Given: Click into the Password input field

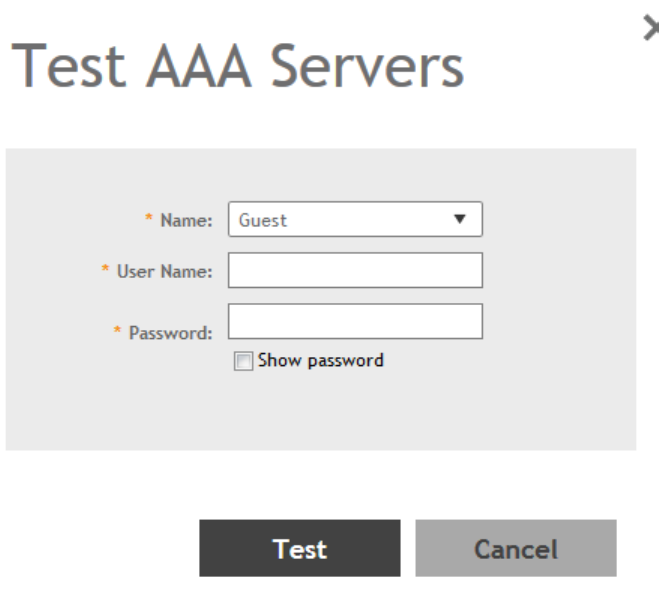Looking at the screenshot, I should coord(355,322).
